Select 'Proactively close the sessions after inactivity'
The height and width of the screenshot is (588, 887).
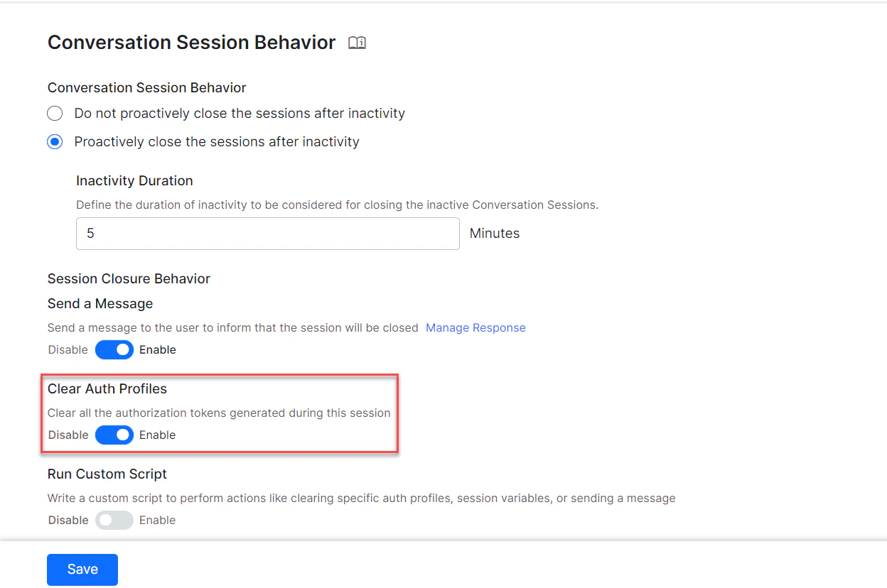(x=55, y=141)
